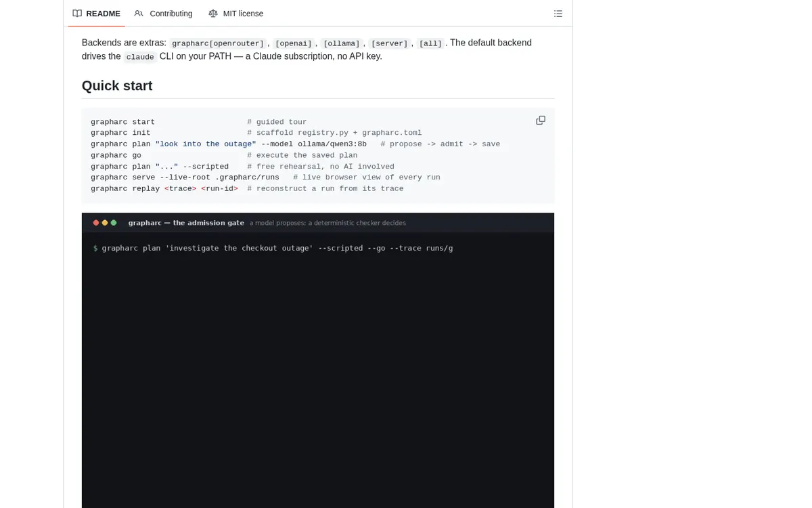Click the "look into the outage" string

(206, 144)
